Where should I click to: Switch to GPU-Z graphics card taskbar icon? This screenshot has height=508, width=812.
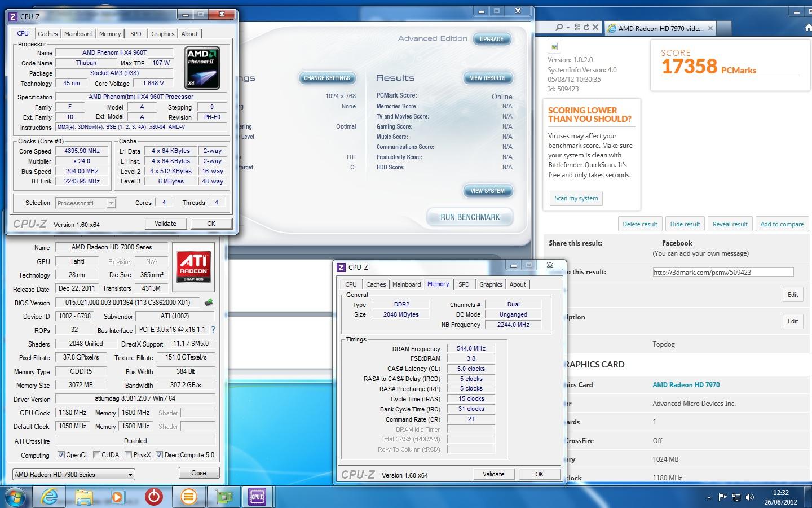point(225,497)
